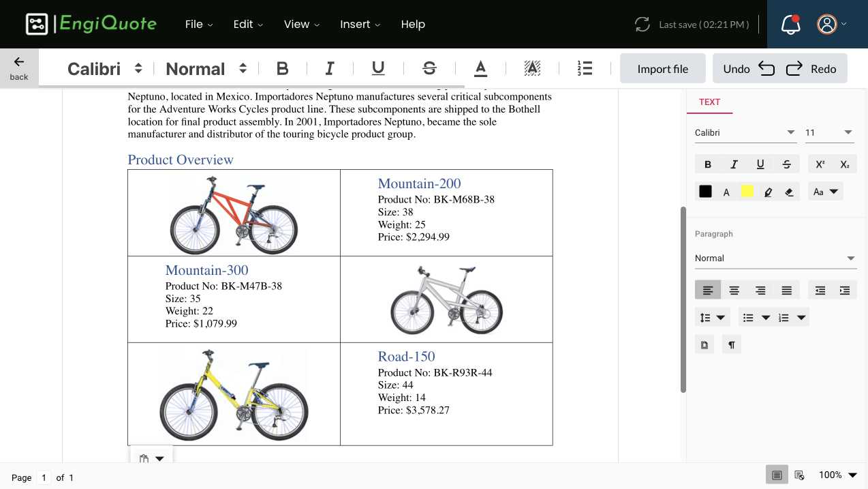Click the numbered list icon in top toolbar
Viewport: 868px width, 489px height.
click(585, 68)
